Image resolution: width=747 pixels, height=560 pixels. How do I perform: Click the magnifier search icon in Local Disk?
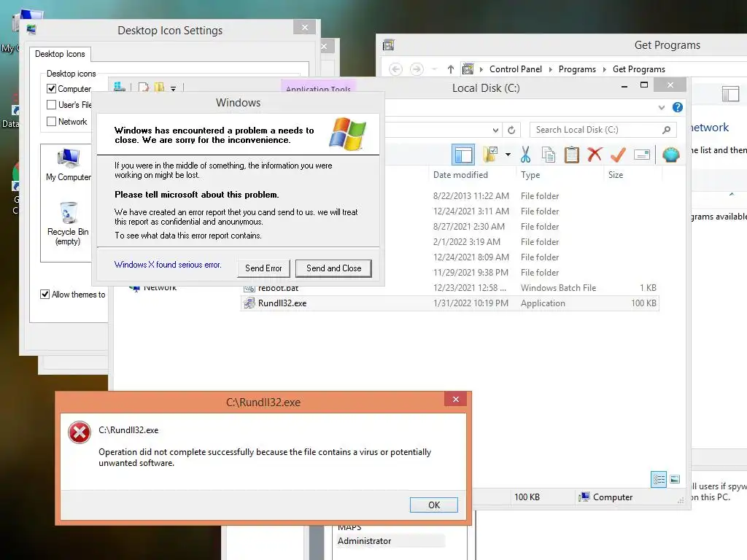667,130
